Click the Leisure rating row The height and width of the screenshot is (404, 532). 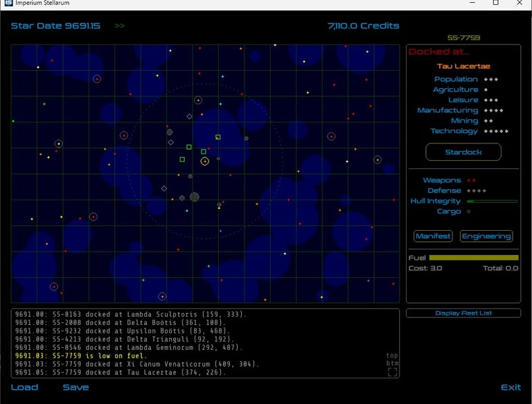473,100
